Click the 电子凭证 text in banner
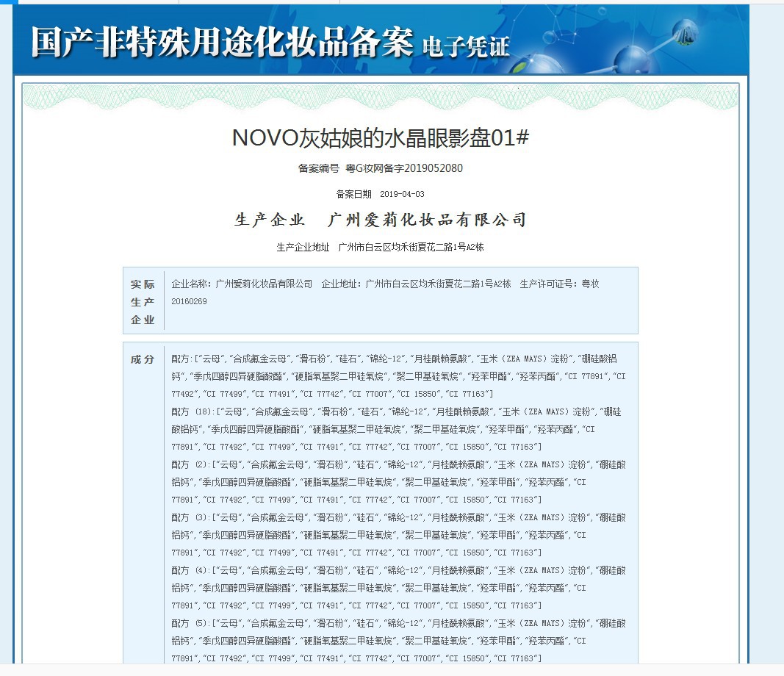The height and width of the screenshot is (676, 784). 466,46
